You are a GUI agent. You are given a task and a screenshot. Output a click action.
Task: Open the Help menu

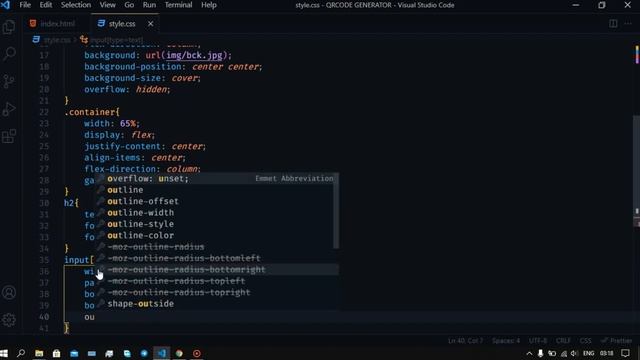tap(209, 5)
